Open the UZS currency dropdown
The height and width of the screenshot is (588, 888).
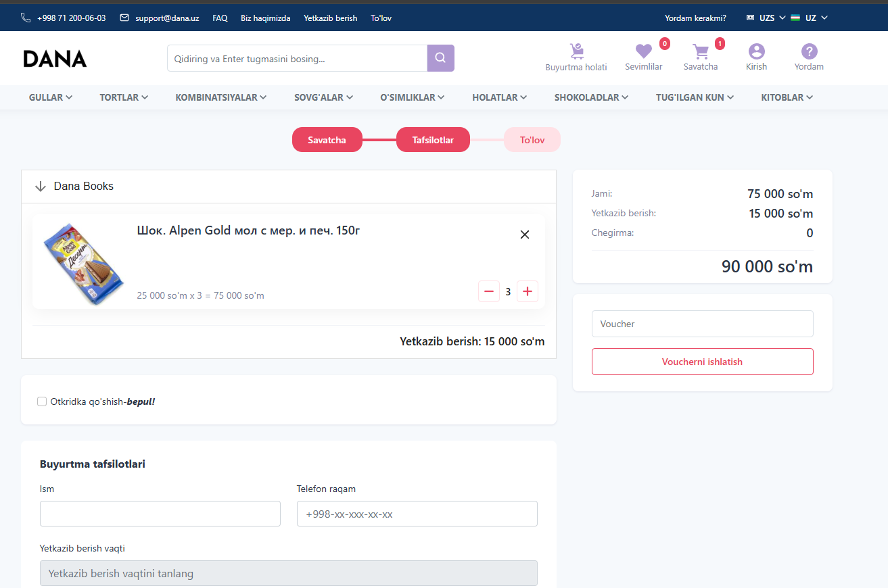coord(766,18)
